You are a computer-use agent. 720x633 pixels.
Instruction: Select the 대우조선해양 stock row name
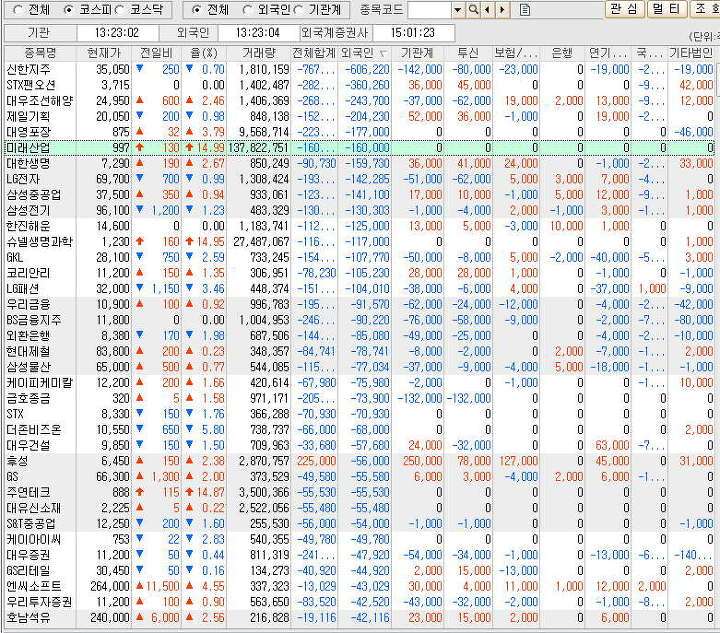[x=39, y=101]
